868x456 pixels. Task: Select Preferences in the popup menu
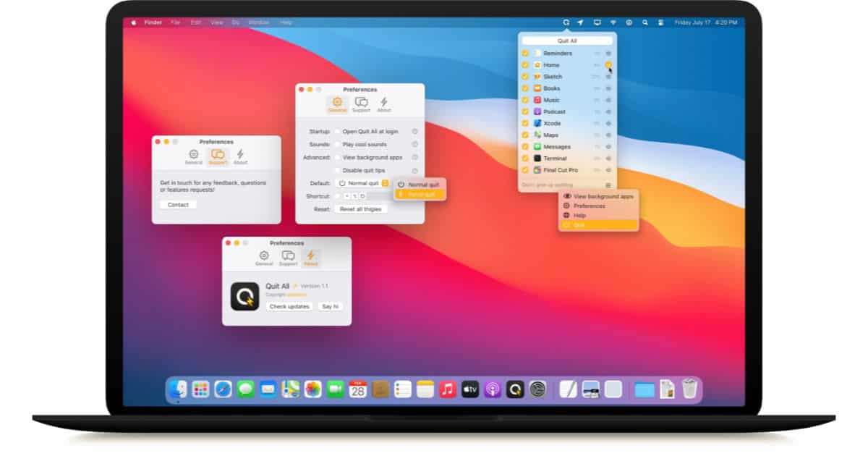[x=589, y=206]
